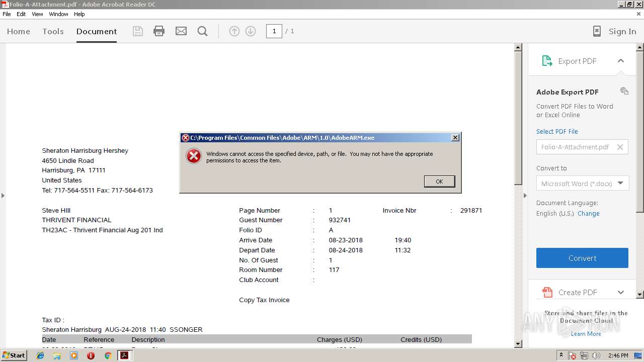The image size is (644, 362).
Task: Open the Convert to Microsoft Word dropdown
Action: (x=583, y=184)
